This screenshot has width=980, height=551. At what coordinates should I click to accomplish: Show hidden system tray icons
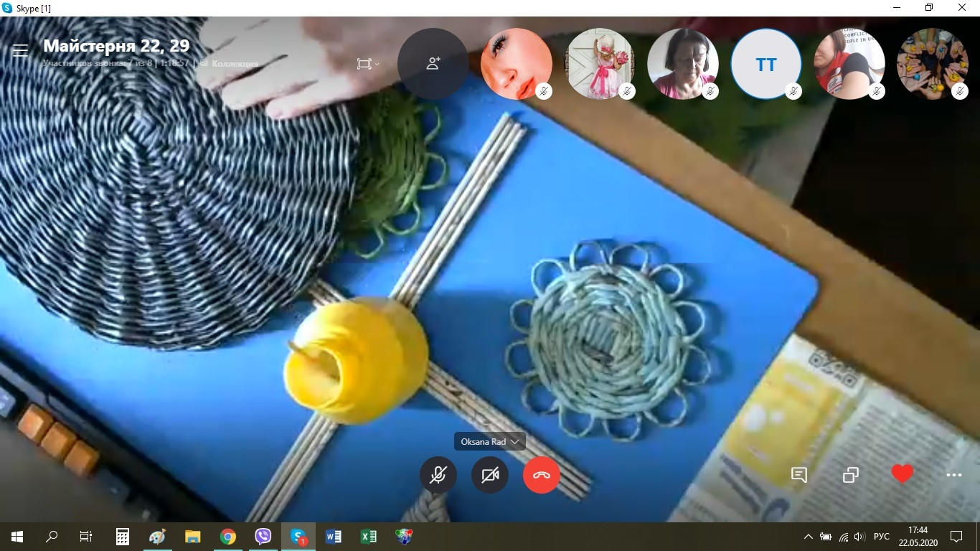click(808, 536)
